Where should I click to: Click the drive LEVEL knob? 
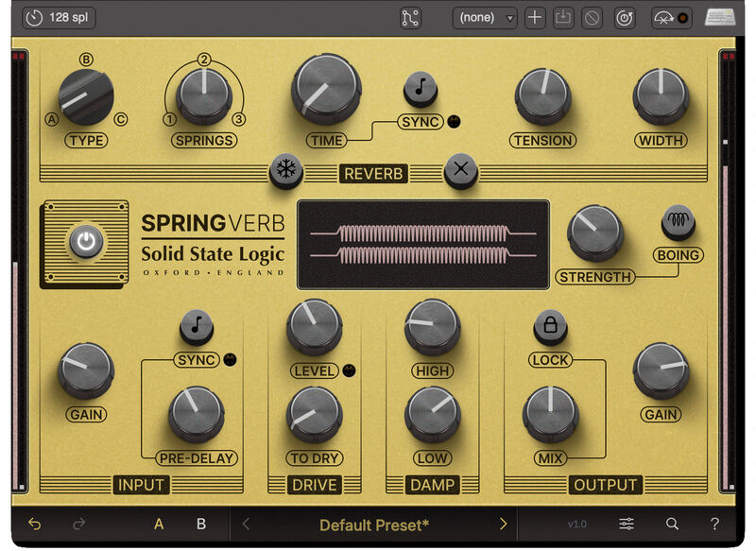click(315, 327)
